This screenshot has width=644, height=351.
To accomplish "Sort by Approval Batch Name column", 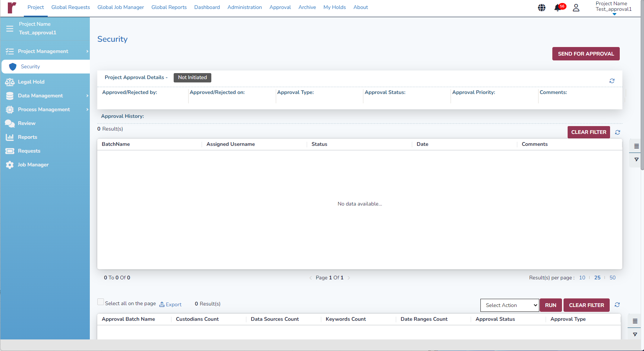I will (x=128, y=319).
